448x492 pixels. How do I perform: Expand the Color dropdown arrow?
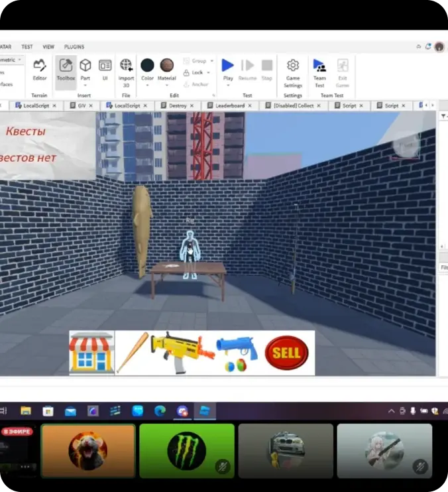click(147, 86)
